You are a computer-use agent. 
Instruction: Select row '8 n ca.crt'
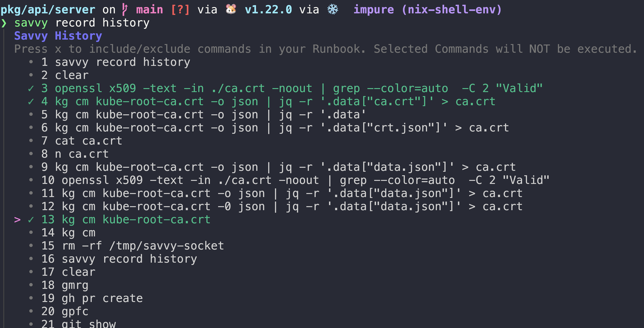coord(75,154)
